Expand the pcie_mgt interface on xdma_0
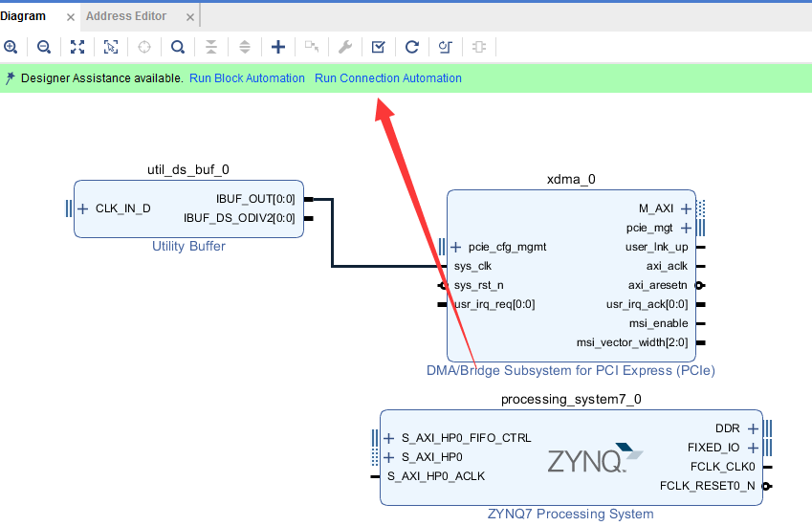 pos(686,228)
